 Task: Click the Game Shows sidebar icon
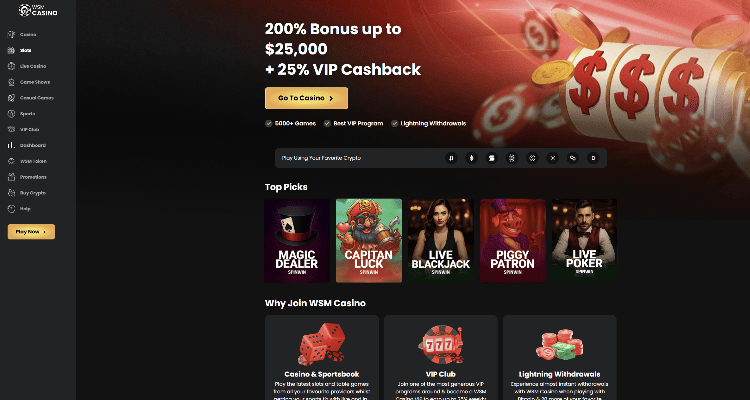coord(11,82)
